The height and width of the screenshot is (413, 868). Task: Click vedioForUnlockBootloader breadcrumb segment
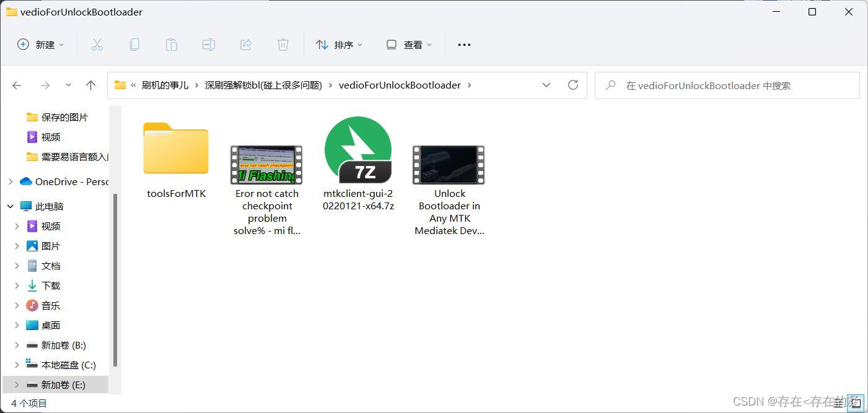point(400,85)
